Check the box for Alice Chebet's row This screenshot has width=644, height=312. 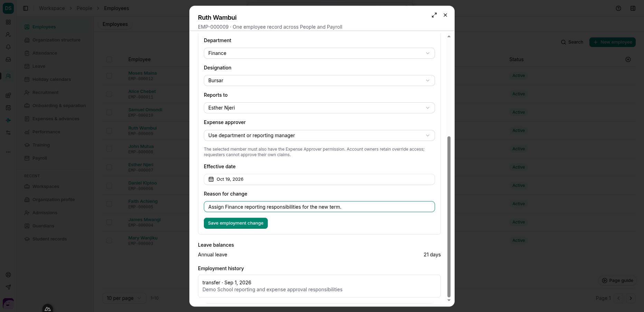click(x=109, y=94)
